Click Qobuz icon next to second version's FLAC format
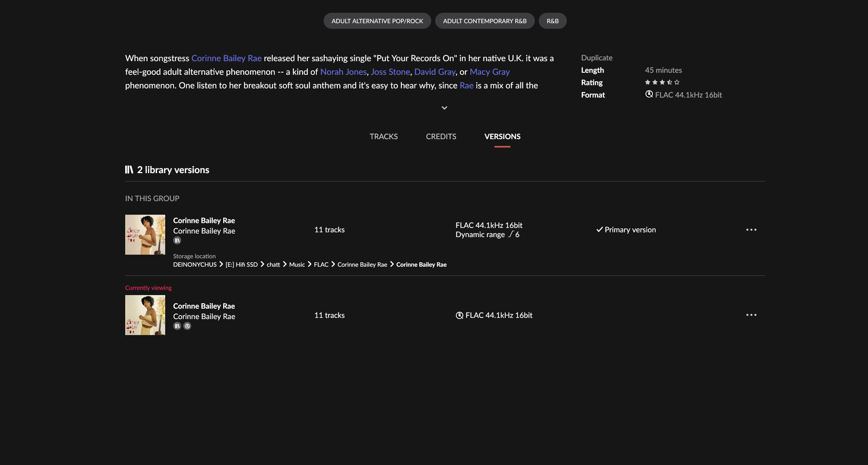This screenshot has height=465, width=868. (x=460, y=315)
